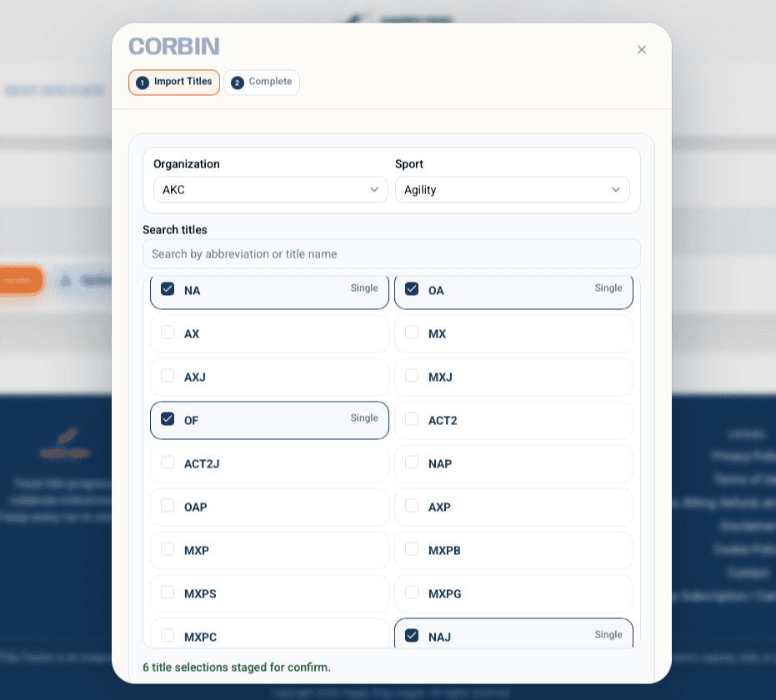776x700 pixels.
Task: Select the Import Titles step tab
Action: 174,82
